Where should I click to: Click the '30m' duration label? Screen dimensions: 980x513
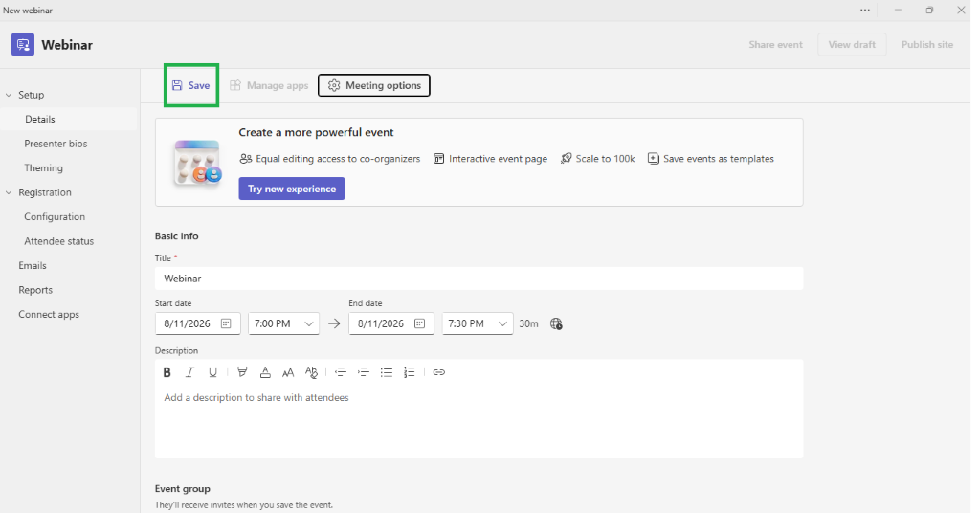click(x=528, y=323)
